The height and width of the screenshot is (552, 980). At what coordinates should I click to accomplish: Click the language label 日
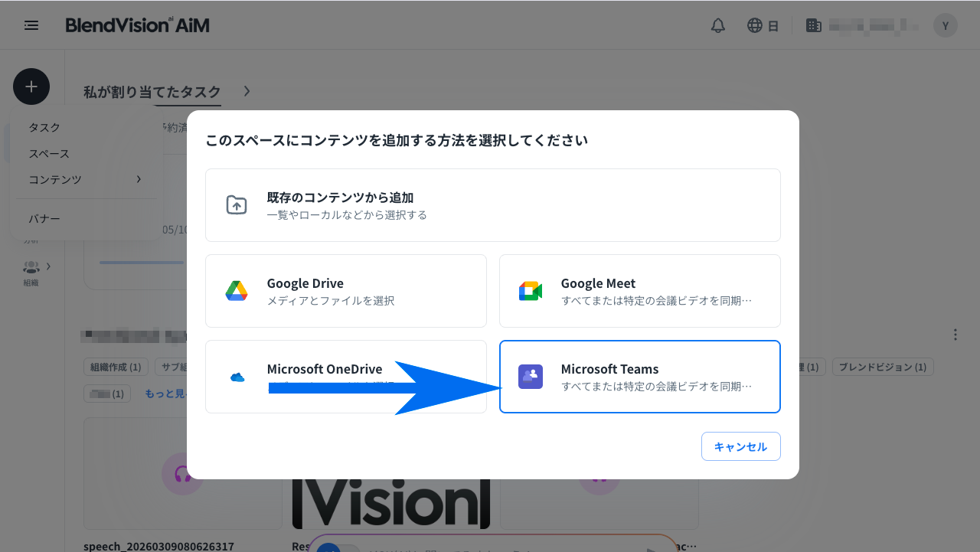pyautogui.click(x=773, y=26)
